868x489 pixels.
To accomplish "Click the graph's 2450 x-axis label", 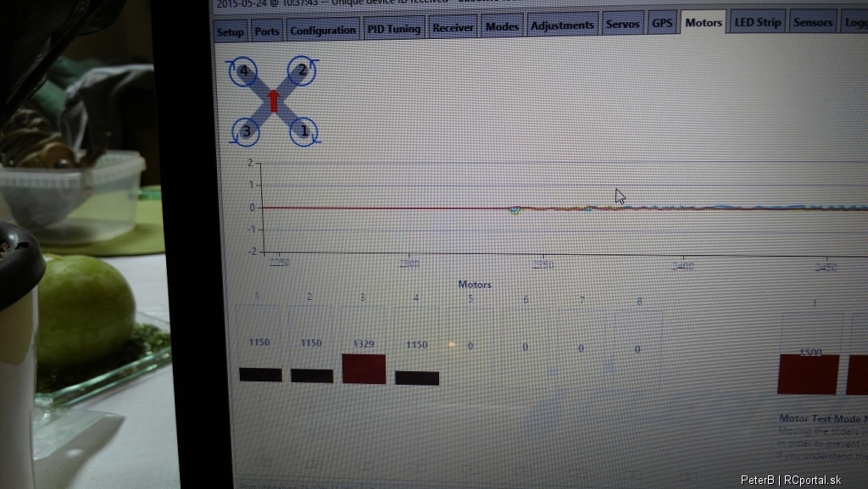I will [x=826, y=268].
